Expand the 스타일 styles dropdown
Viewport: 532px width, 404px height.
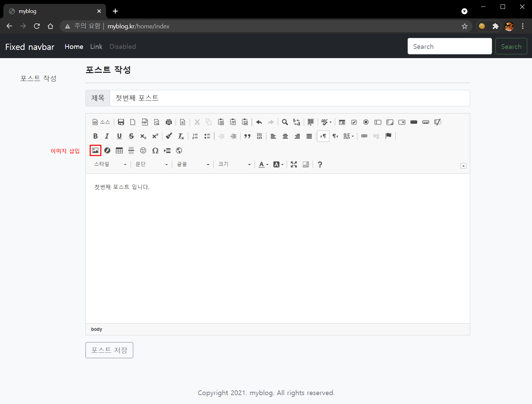(x=110, y=164)
